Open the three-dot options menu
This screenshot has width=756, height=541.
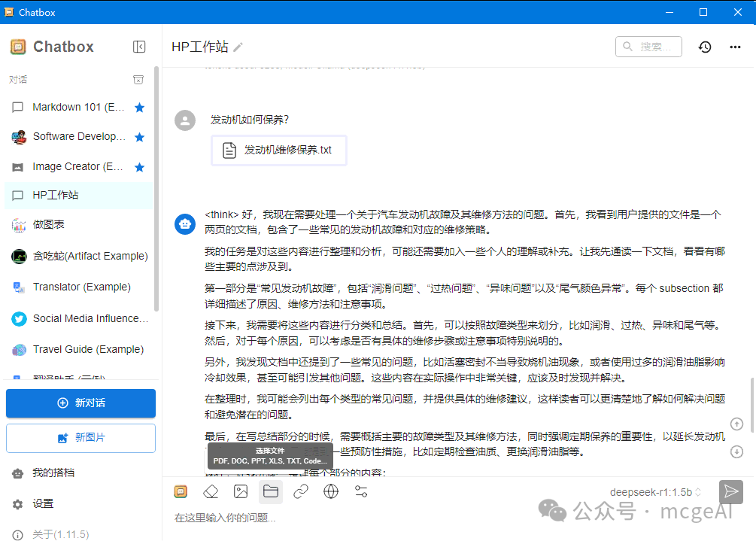735,47
